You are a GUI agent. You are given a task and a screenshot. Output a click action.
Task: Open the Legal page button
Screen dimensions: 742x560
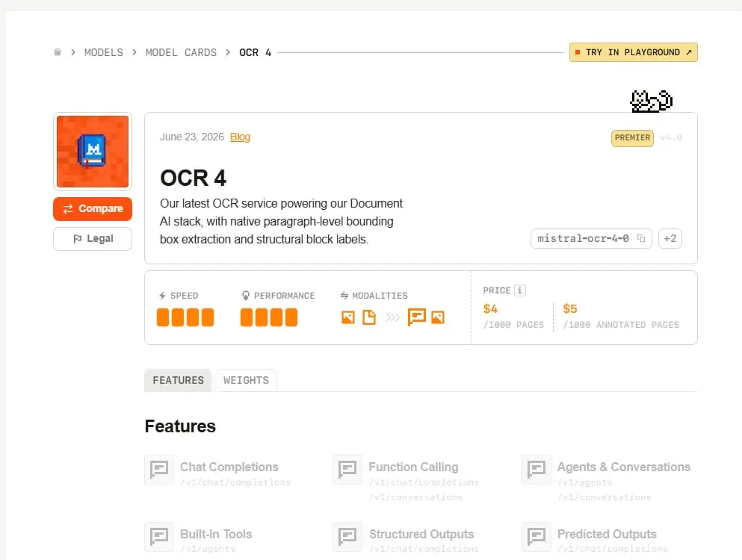(93, 239)
